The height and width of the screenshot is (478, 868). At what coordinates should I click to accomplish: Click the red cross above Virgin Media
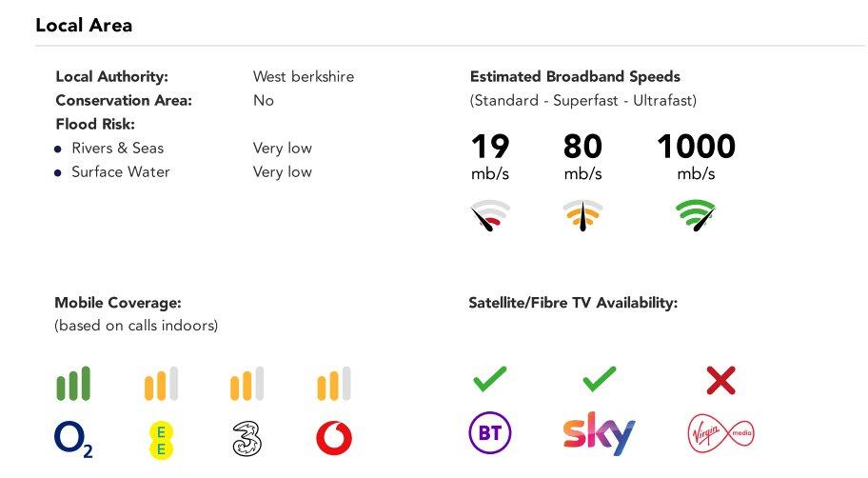720,381
